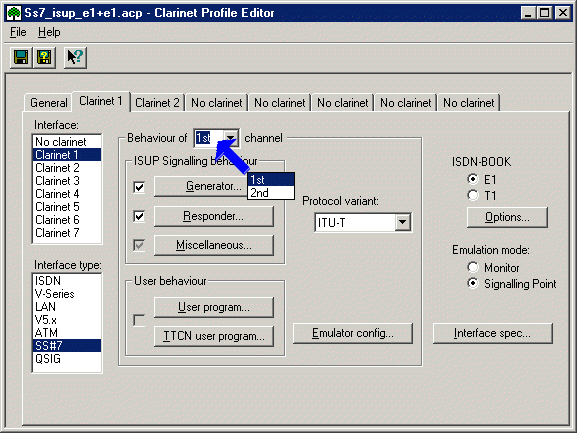Toggle the Miscellaneous checkbox

(139, 245)
